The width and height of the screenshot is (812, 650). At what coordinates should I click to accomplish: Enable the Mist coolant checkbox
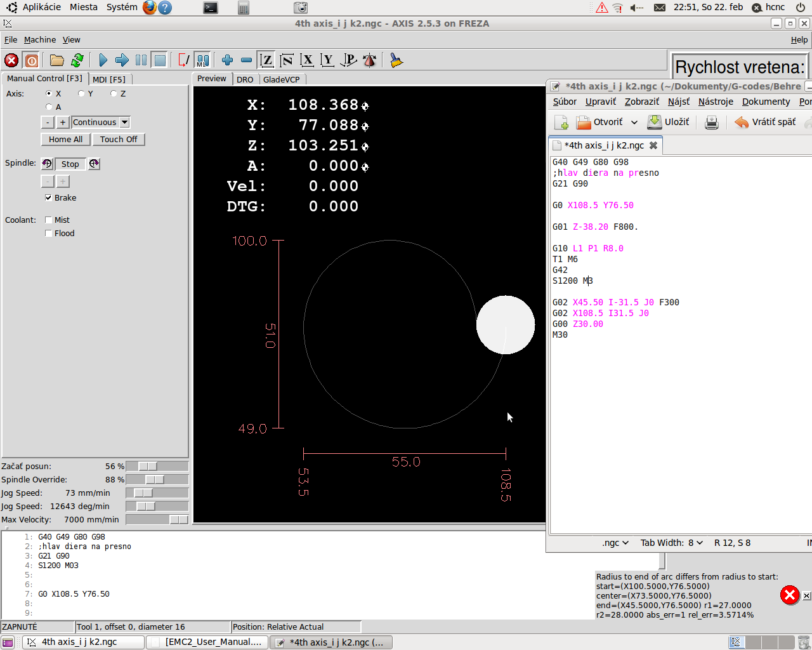pos(49,220)
